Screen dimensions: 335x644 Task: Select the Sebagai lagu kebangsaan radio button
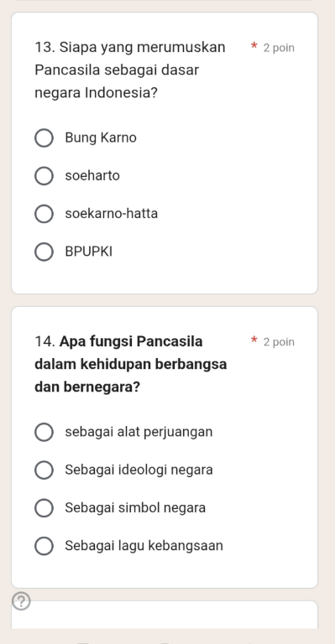click(44, 546)
